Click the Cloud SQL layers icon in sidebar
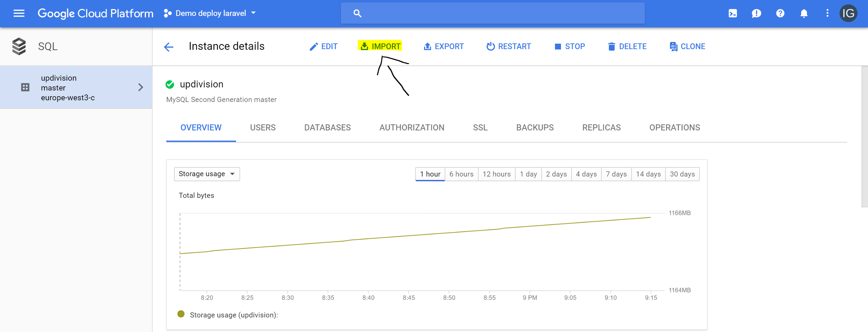868x332 pixels. click(19, 46)
